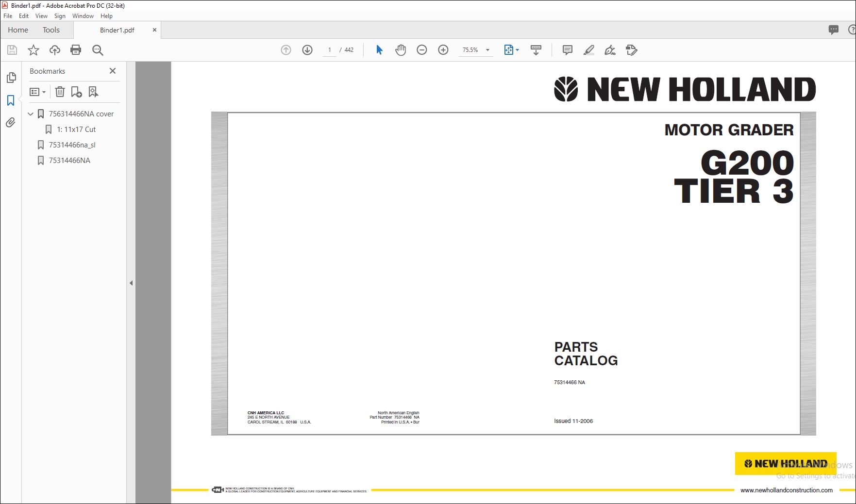Zoom in with plus button
The image size is (856, 504).
(443, 50)
